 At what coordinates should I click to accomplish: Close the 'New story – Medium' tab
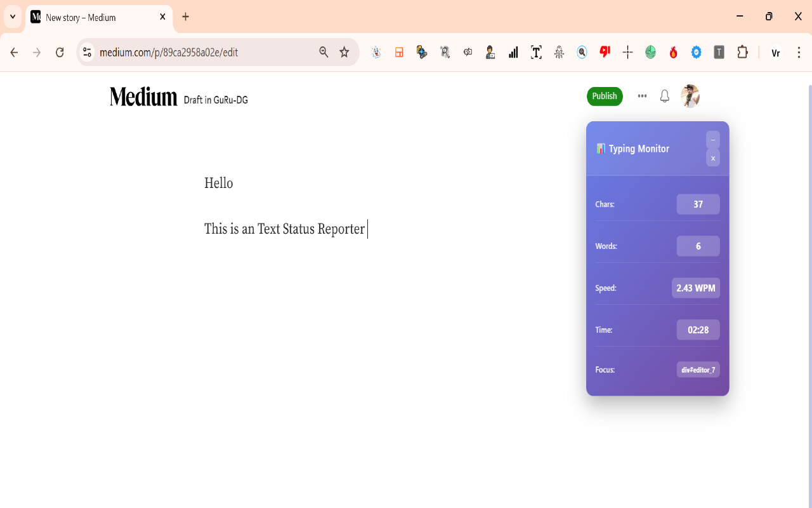tap(162, 17)
